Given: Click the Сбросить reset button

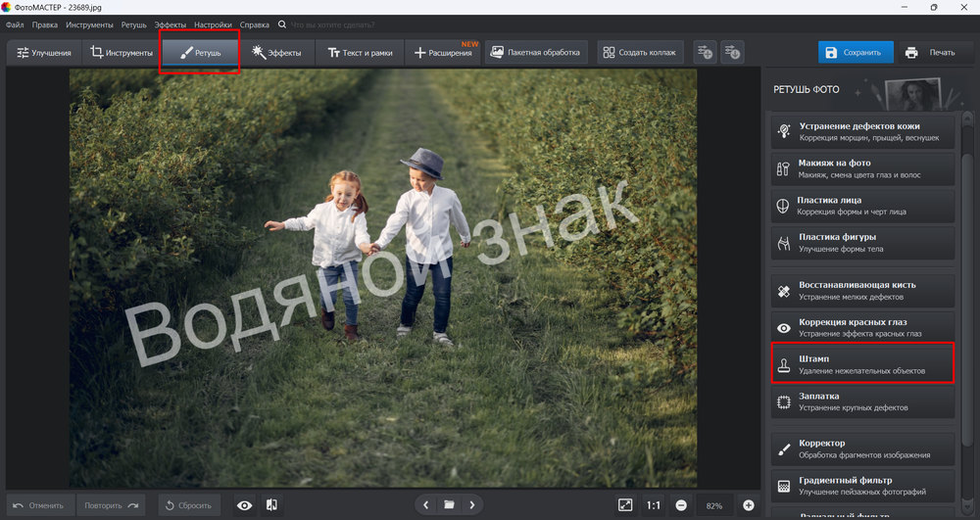Looking at the screenshot, I should pyautogui.click(x=189, y=505).
